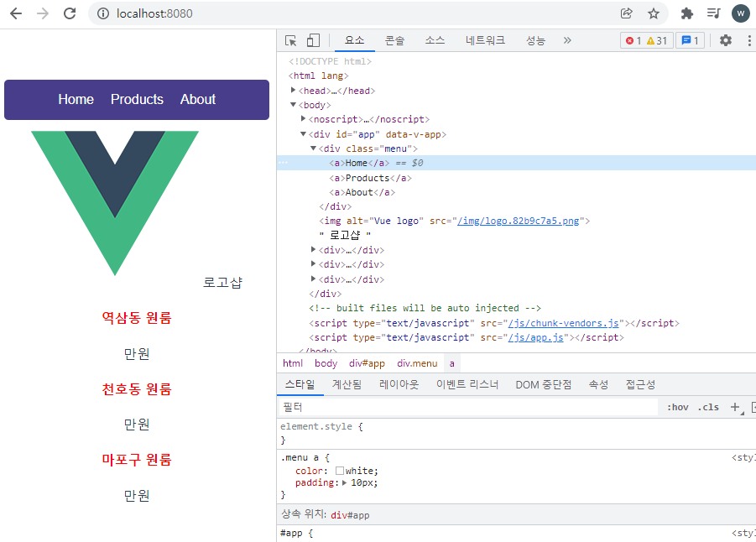Click the 역삼동 원룸 heading
The height and width of the screenshot is (542, 756).
pos(137,318)
